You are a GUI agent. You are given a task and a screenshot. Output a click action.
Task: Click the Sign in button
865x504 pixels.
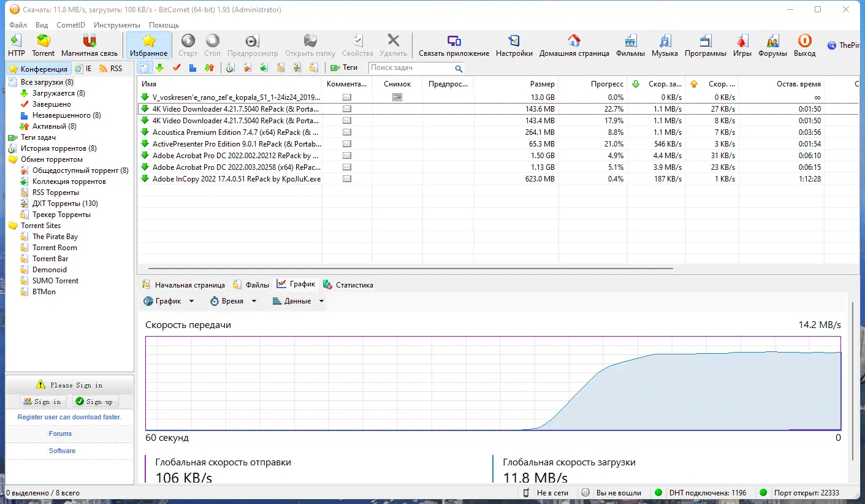click(x=42, y=402)
